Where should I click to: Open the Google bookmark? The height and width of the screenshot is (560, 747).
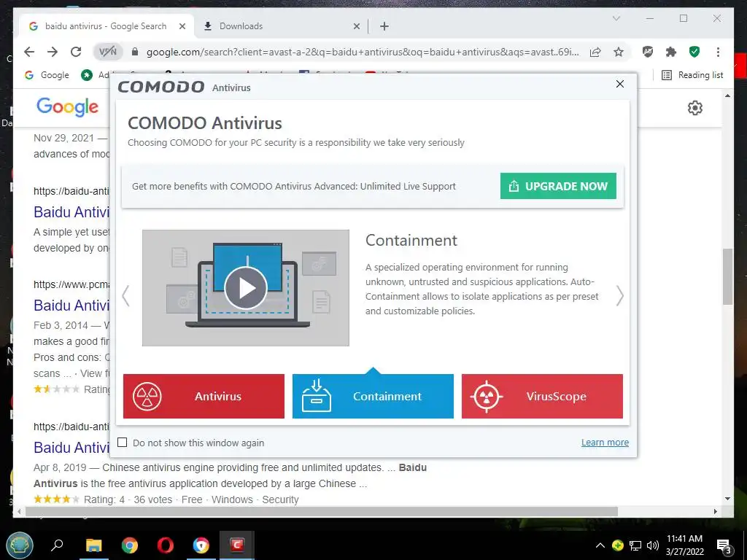tap(47, 75)
